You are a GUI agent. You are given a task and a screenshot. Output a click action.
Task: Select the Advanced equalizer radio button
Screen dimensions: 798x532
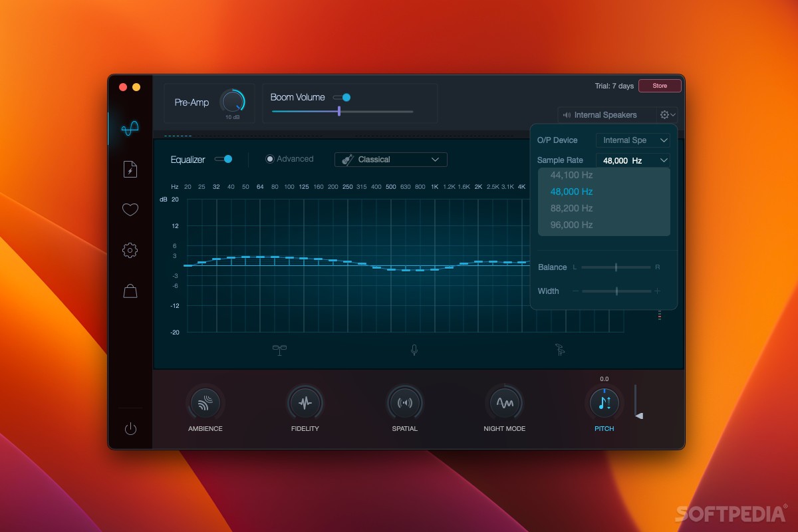[270, 159]
